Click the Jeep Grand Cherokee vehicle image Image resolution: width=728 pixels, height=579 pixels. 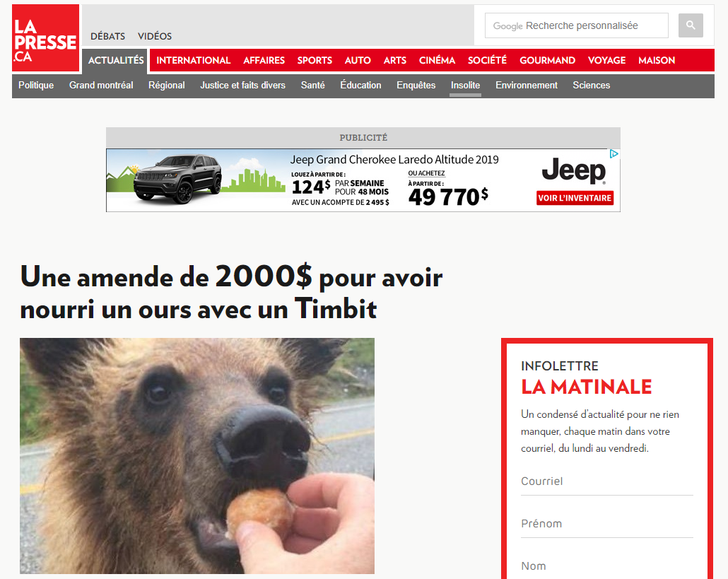pos(178,179)
